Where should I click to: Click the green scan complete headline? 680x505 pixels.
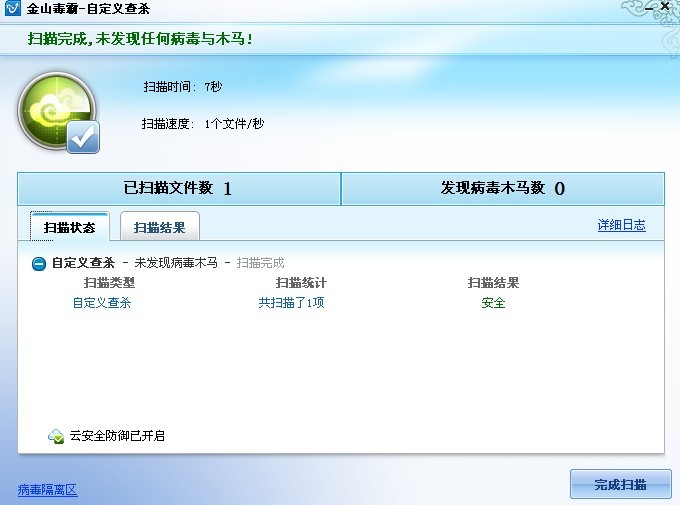(x=140, y=39)
